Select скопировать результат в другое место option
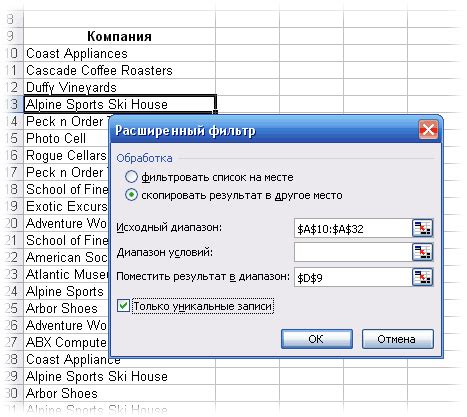The width and height of the screenshot is (467, 417). tap(131, 195)
